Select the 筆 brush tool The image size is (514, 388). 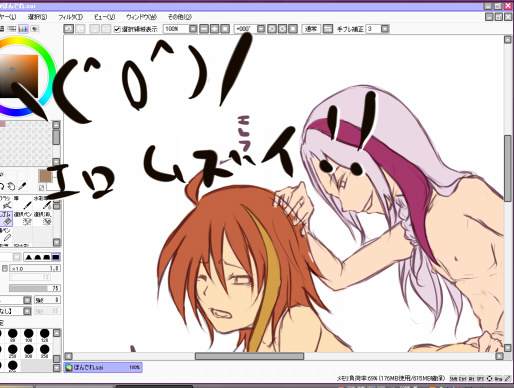pos(23,203)
